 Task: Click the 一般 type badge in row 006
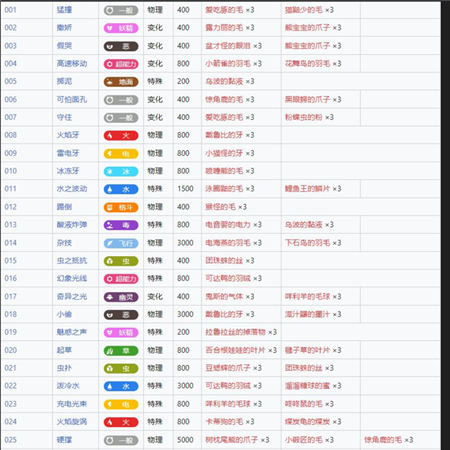[x=121, y=100]
